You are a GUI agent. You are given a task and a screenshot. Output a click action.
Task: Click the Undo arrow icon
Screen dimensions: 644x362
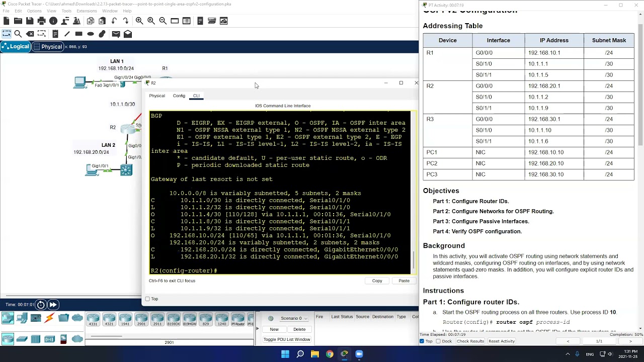point(114,21)
